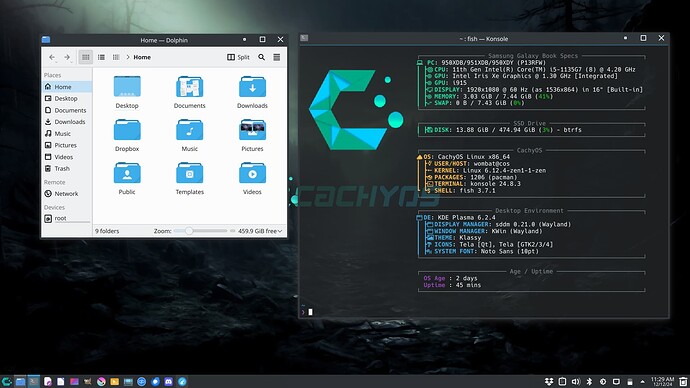The image size is (690, 388).
Task: Open Network under Remote
Action: point(66,194)
